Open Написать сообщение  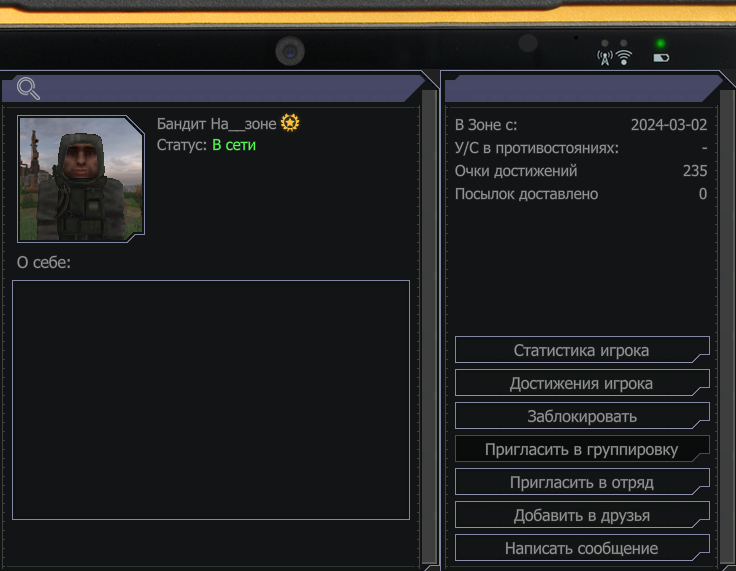pyautogui.click(x=582, y=548)
